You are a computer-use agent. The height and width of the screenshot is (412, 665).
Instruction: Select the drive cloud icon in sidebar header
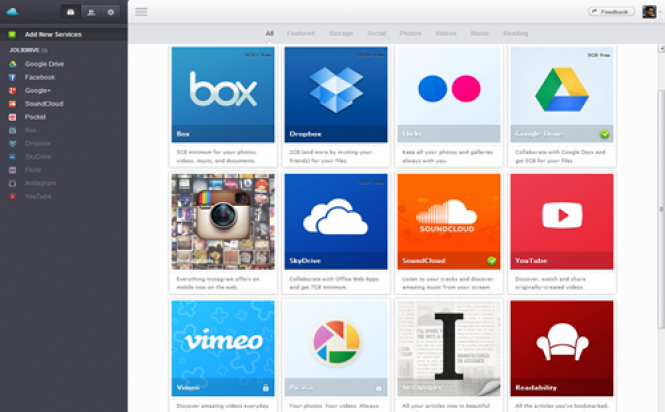[71, 12]
